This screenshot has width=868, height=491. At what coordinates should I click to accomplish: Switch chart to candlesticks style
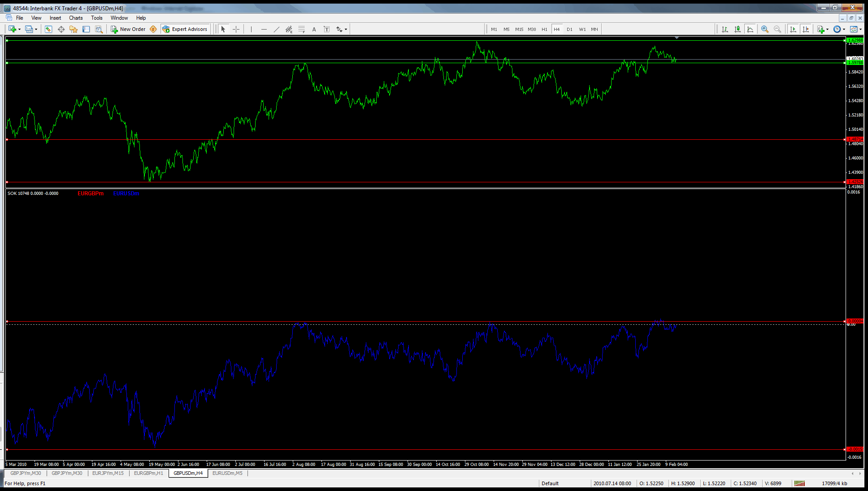tap(738, 29)
